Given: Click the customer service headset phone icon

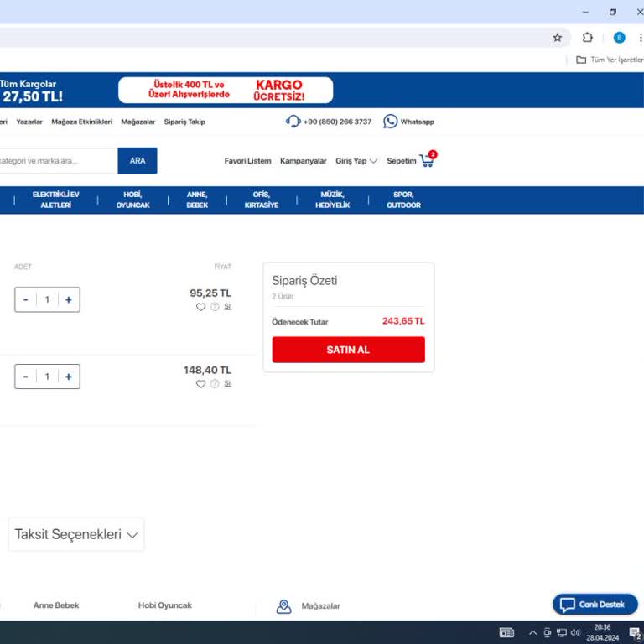Looking at the screenshot, I should pos(293,122).
